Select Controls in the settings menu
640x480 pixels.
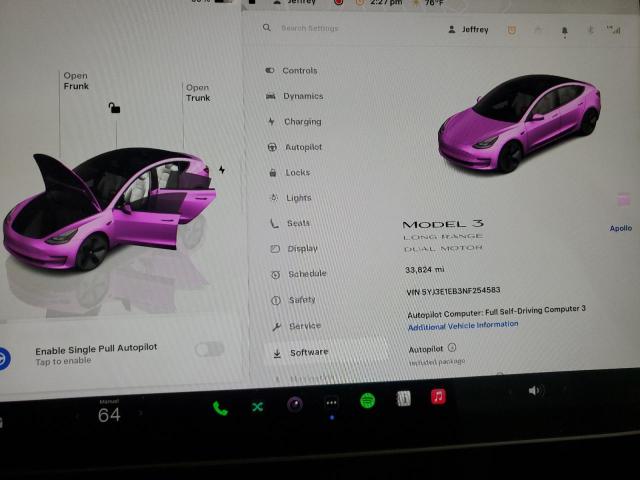point(299,71)
